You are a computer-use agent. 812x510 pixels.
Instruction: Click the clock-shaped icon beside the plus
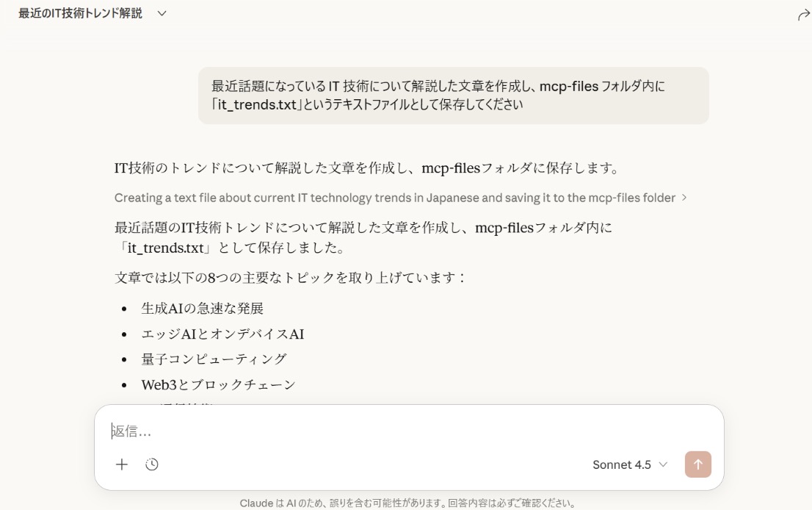[x=152, y=464]
